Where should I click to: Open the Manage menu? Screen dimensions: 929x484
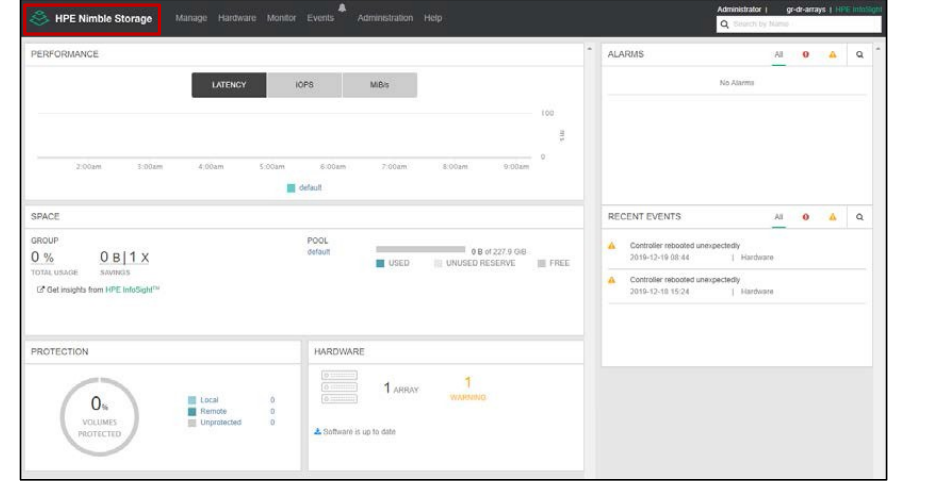point(191,18)
